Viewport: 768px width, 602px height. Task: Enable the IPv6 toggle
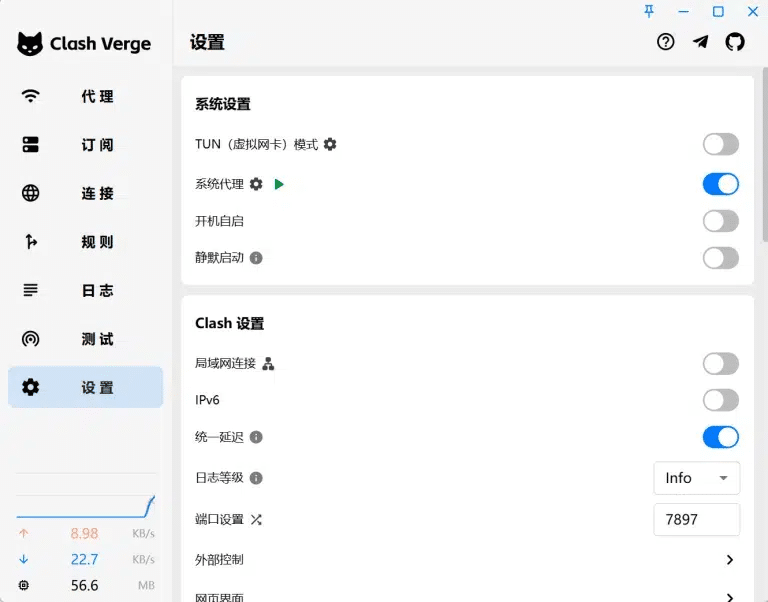720,400
